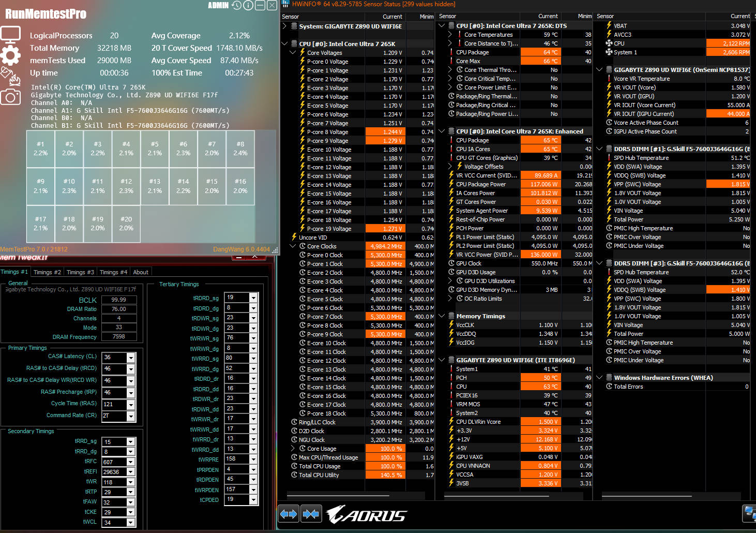Click the lightning icon beside +12V sensor
The width and height of the screenshot is (756, 533).
tap(451, 439)
